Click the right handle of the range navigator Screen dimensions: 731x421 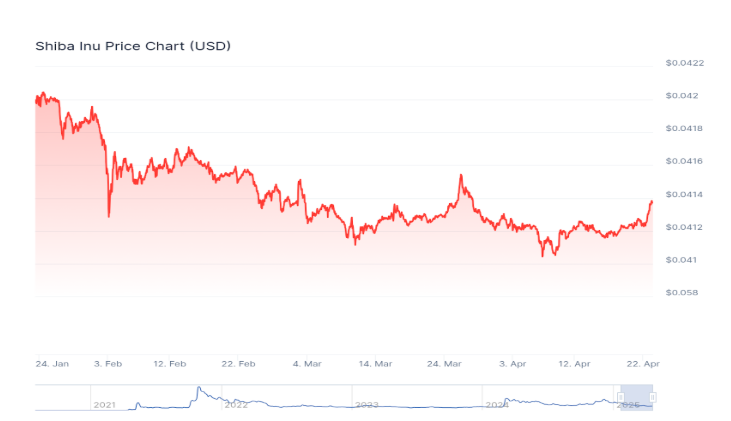pyautogui.click(x=652, y=398)
